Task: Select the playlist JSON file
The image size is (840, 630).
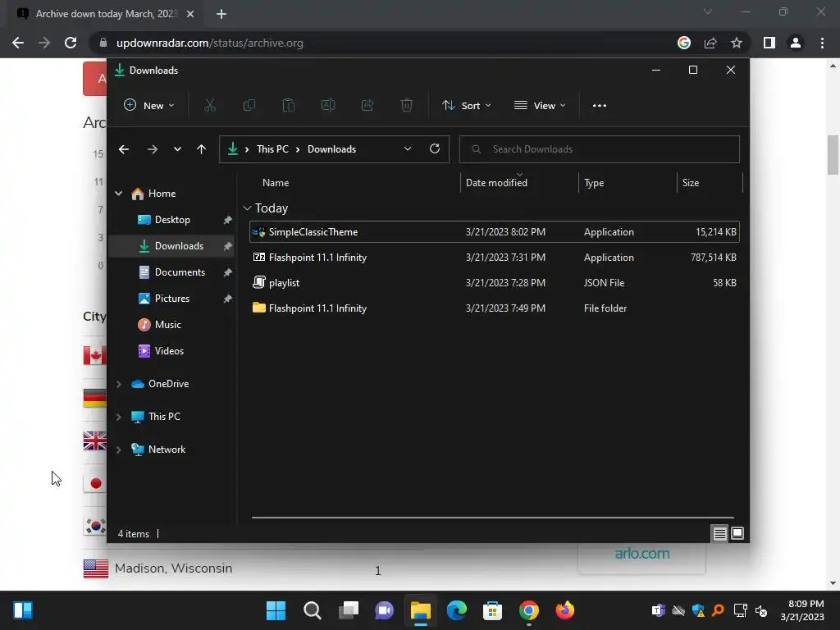Action: point(495,283)
